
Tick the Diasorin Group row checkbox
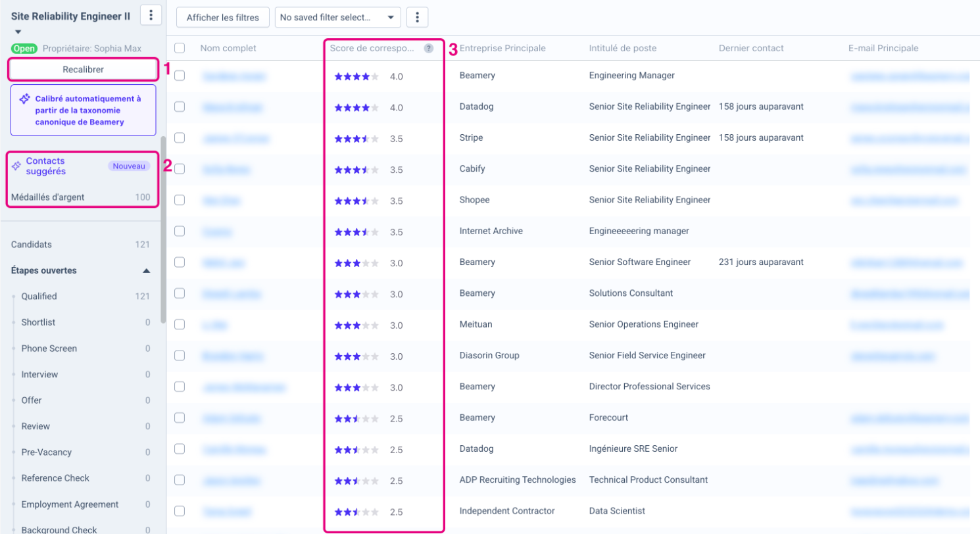coord(180,356)
